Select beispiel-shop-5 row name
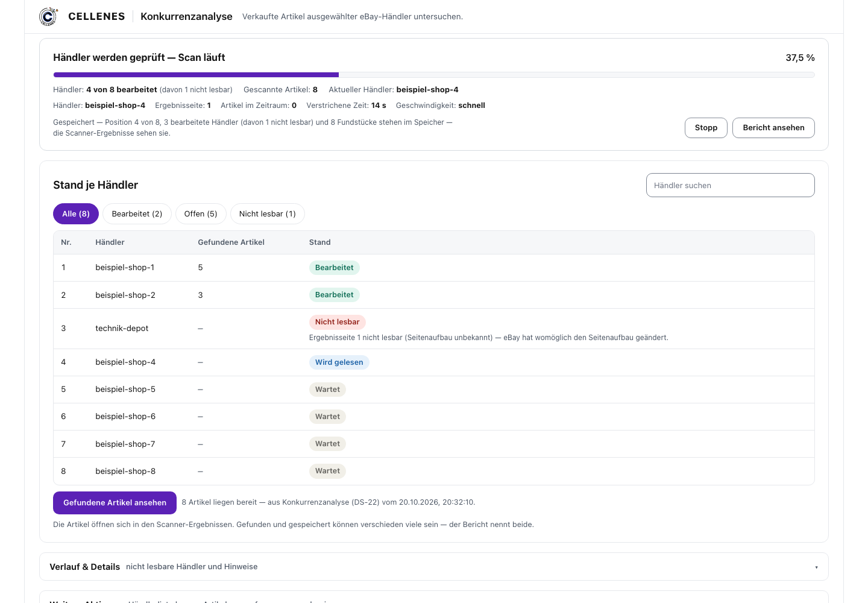The image size is (868, 603). 125,390
